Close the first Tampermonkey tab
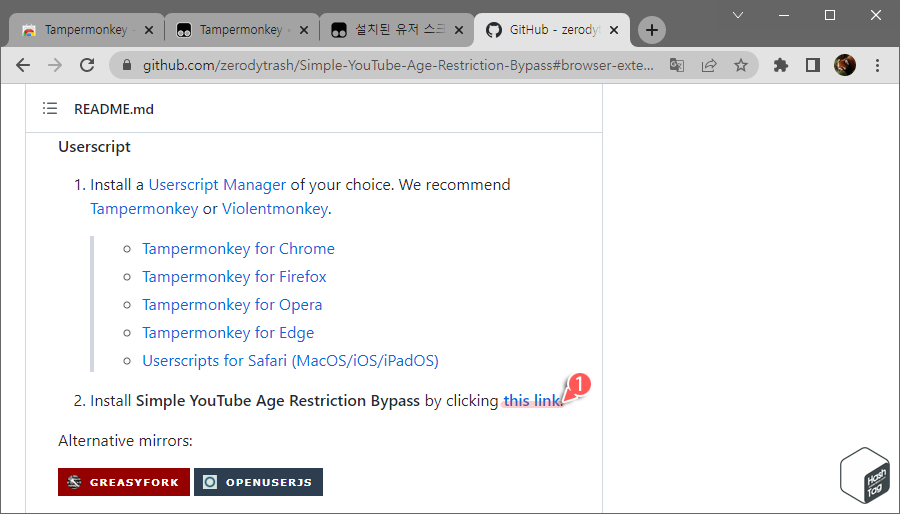Viewport: 900px width, 514px height. 149,30
